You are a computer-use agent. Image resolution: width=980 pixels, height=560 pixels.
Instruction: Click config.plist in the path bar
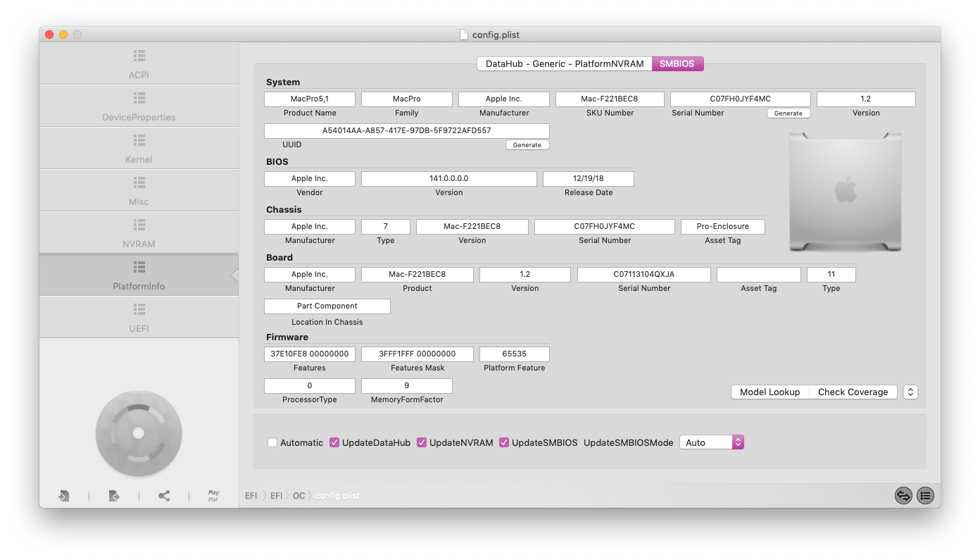337,496
